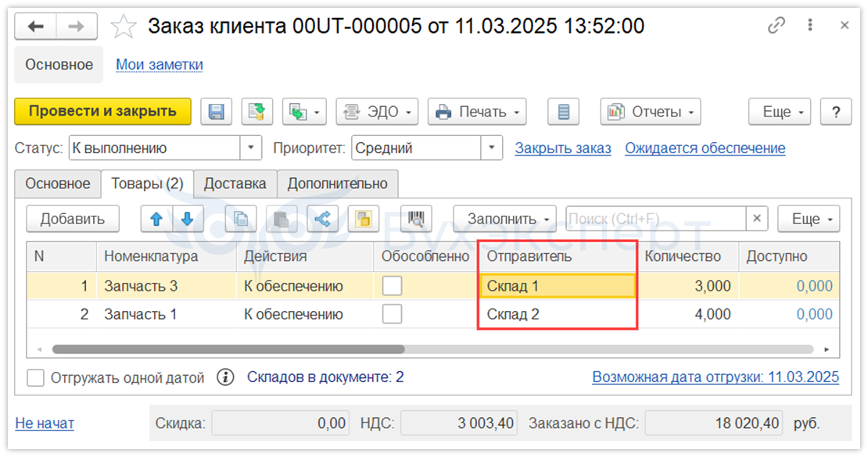The height and width of the screenshot is (457, 868).
Task: Click the Запчасть 1 nomenclature cell
Action: [166, 314]
